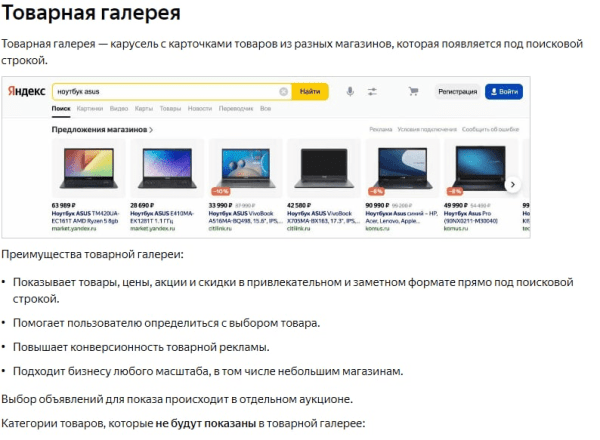Click the blue Asus komus laptop thumbnail
600x440 pixels.
[403, 168]
